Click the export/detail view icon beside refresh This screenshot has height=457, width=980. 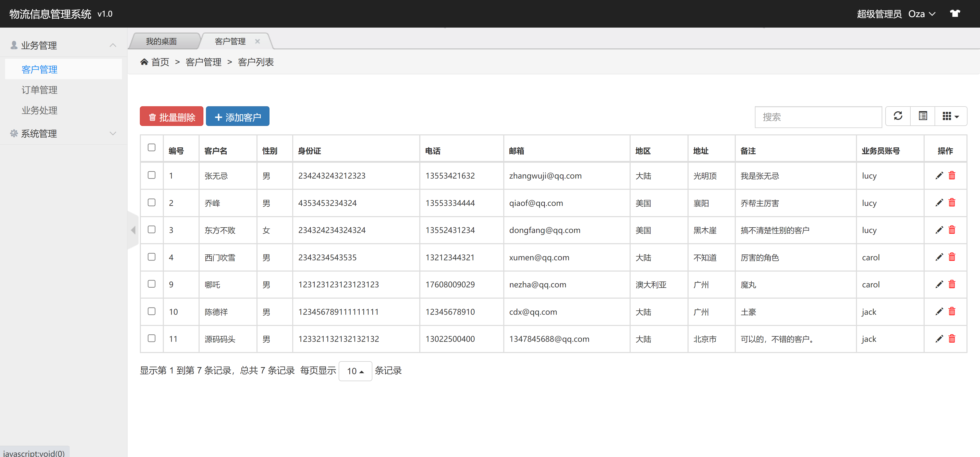[923, 116]
